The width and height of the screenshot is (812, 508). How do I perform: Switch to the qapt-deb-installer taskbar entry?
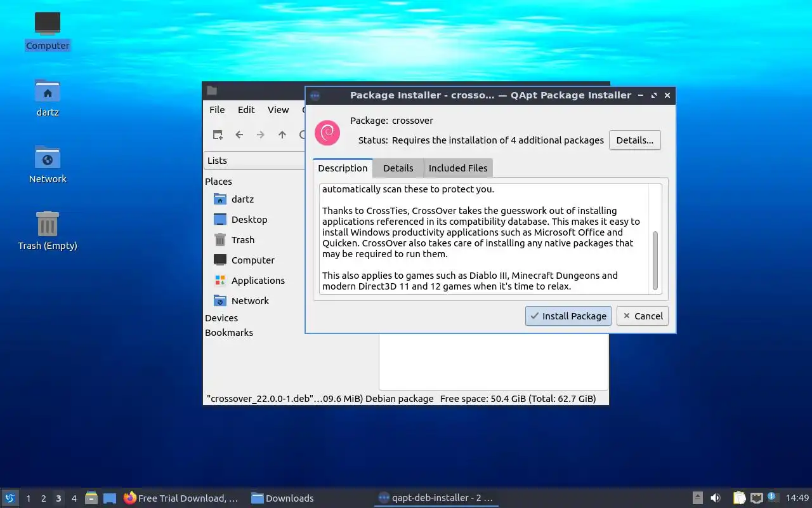[x=435, y=498]
